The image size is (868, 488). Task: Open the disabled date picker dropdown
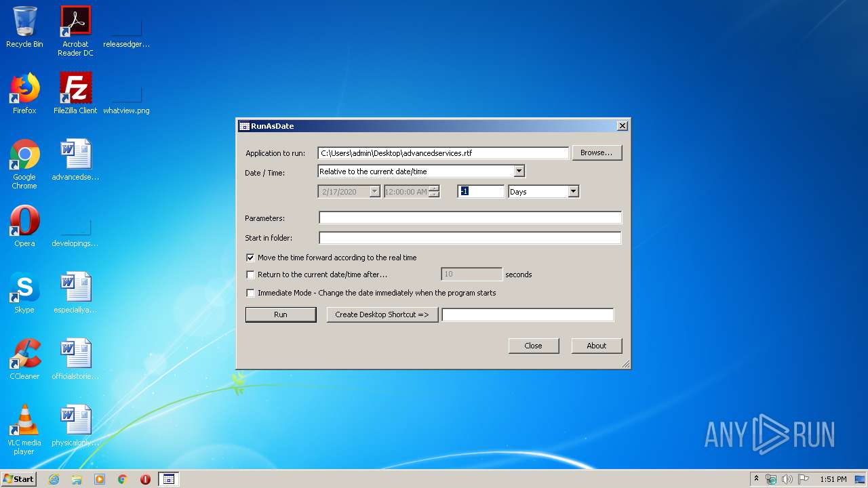[x=374, y=192]
